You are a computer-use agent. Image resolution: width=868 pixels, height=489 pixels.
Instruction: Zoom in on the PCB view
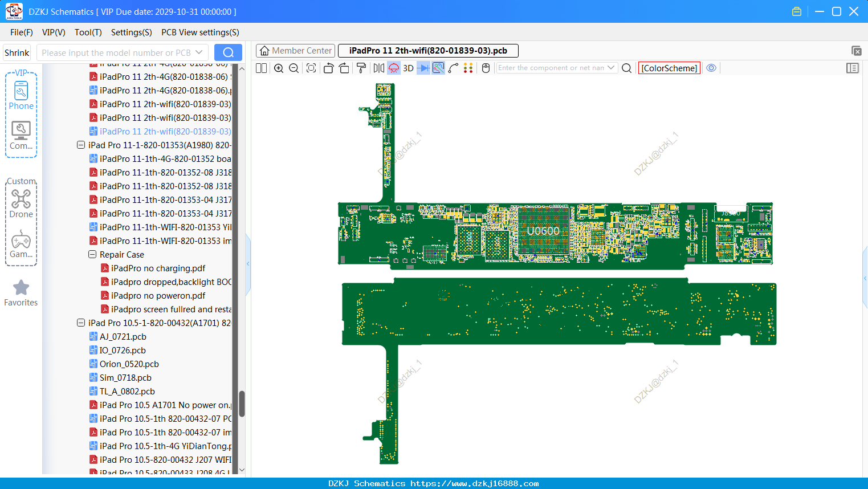(279, 68)
